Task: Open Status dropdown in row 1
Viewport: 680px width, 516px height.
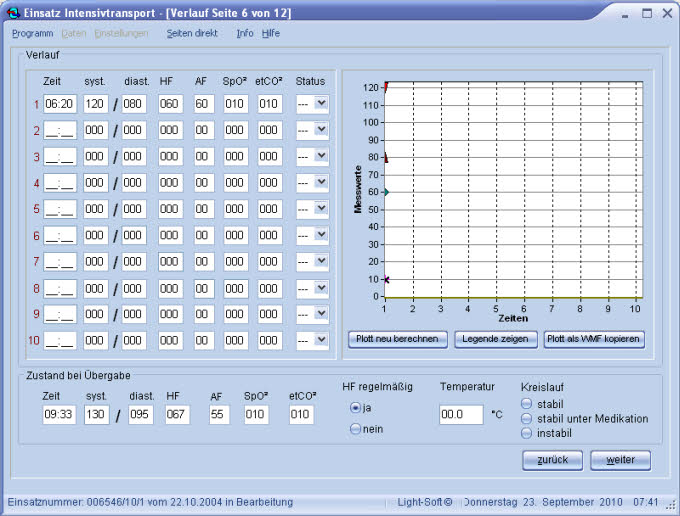Action: click(321, 104)
